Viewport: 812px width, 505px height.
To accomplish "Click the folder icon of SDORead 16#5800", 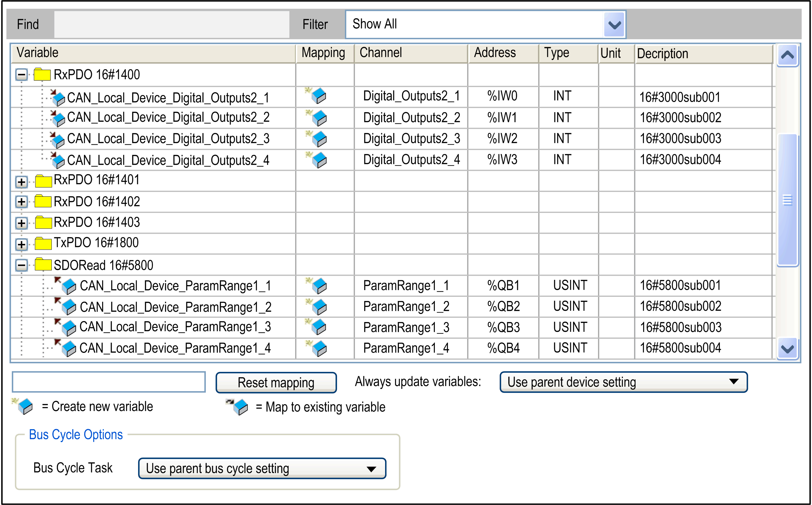I will tap(43, 264).
